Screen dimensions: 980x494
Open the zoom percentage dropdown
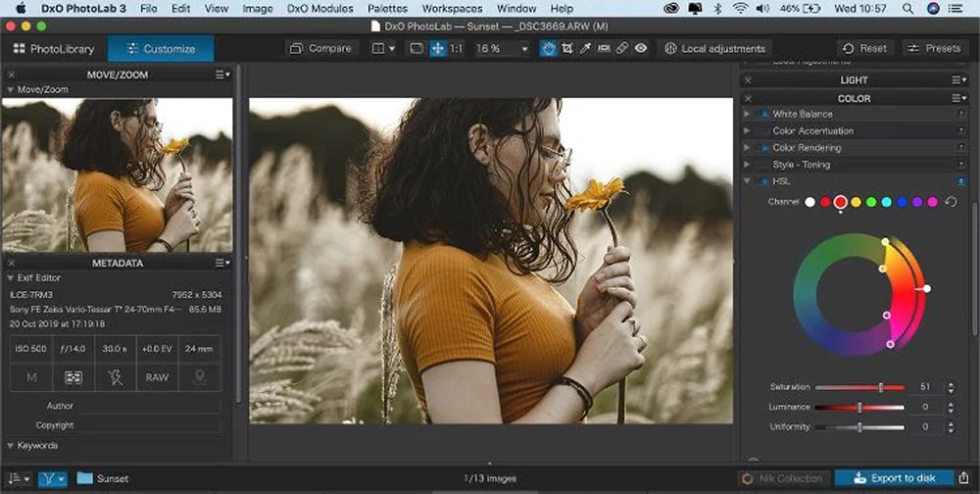[x=524, y=48]
